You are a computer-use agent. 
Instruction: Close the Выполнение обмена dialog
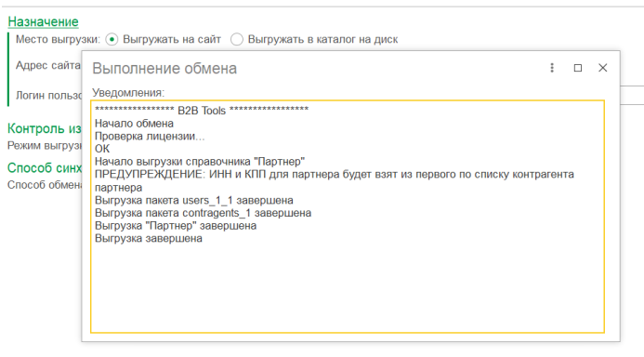[x=602, y=68]
